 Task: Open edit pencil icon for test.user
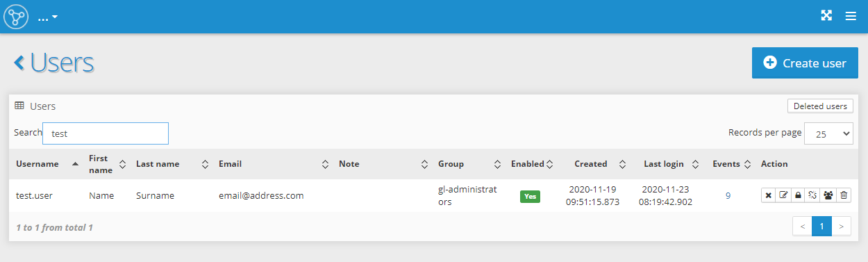point(784,196)
